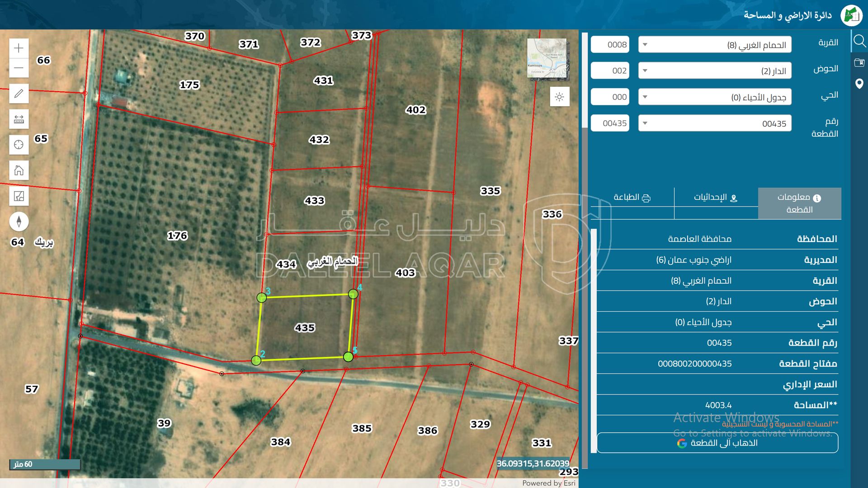Screen dimensions: 868x488
Task: Open the search magnifier sidebar icon
Action: (x=859, y=42)
